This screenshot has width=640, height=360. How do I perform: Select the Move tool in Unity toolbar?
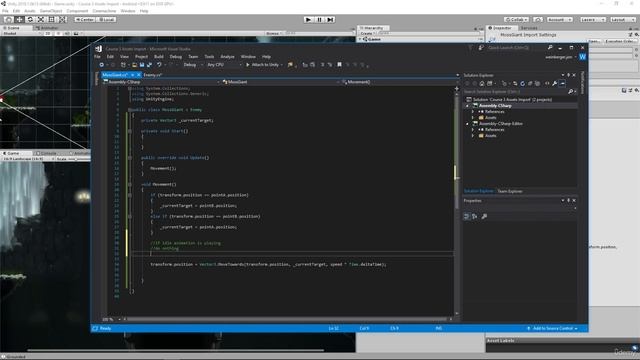pos(19,19)
